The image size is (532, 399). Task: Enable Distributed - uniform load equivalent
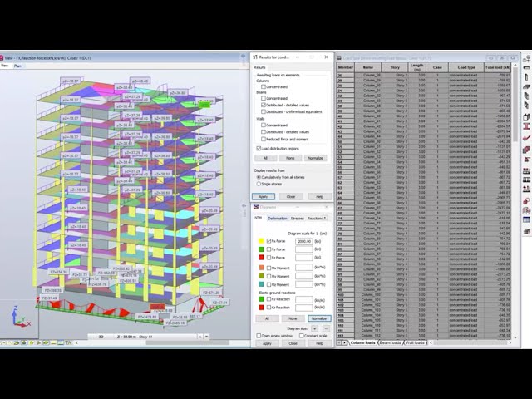click(264, 111)
